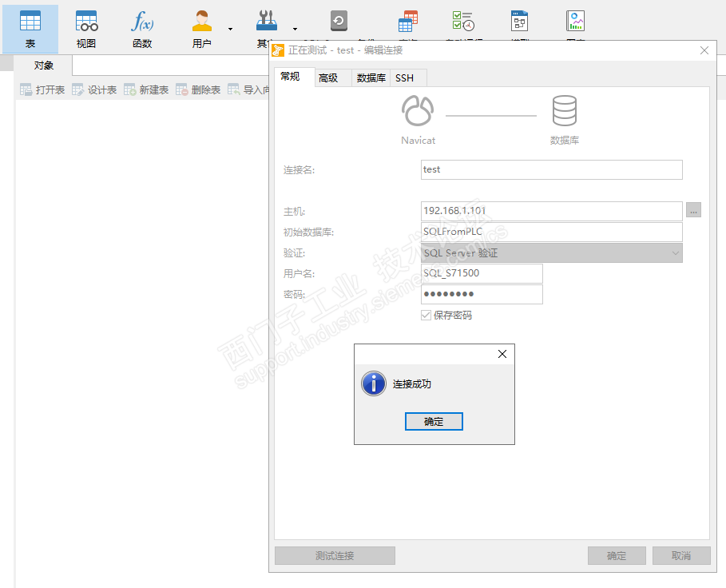The width and height of the screenshot is (726, 588).
Task: Click the backup disk toolbar icon
Action: point(339,22)
